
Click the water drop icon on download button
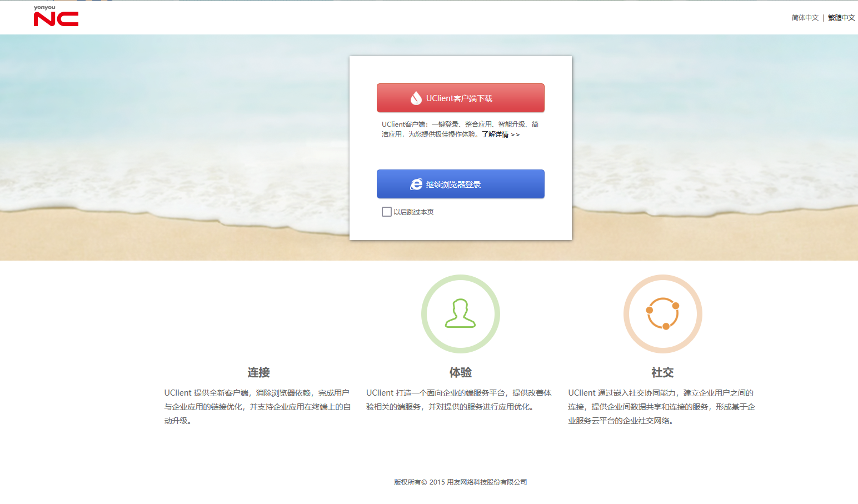point(416,98)
